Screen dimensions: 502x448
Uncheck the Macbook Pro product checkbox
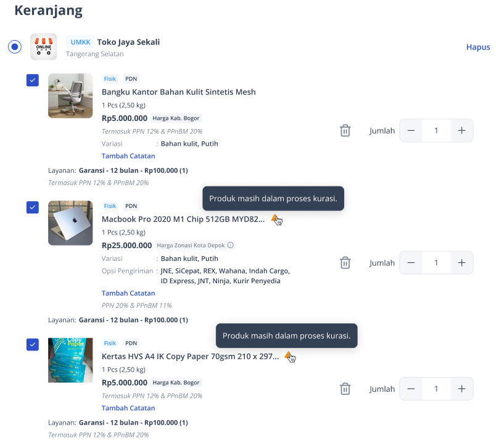click(33, 207)
